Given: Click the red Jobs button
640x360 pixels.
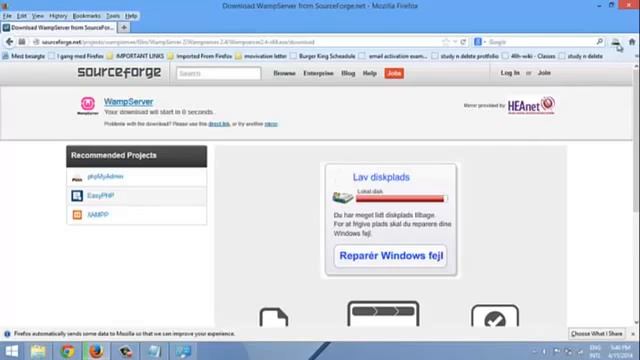Looking at the screenshot, I should point(394,73).
